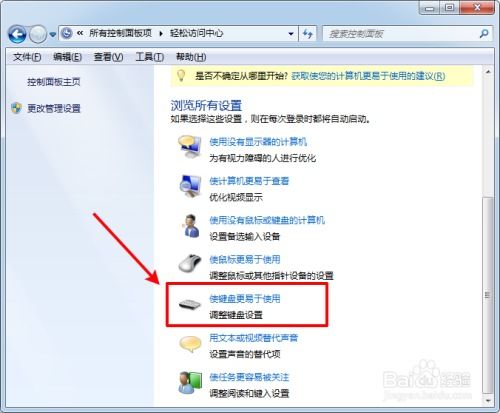Click the vertical scrollbar down arrow
Viewport: 500px width, 413px height.
point(488,400)
